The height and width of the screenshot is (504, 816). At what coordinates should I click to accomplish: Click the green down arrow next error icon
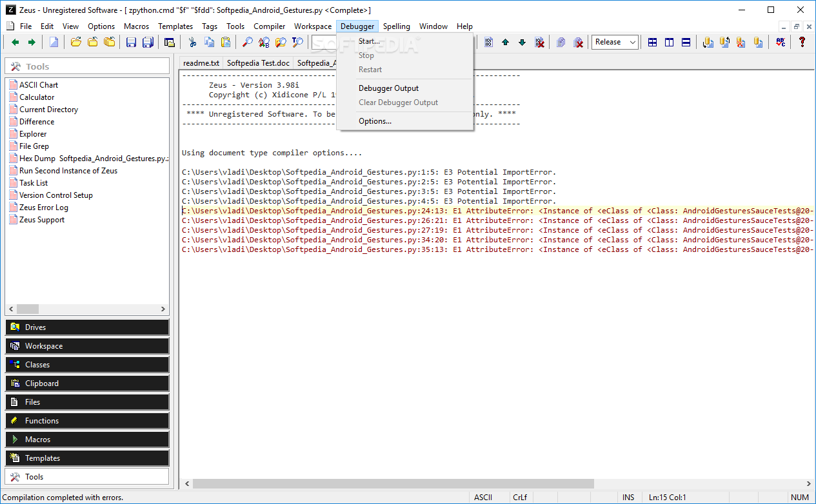[522, 42]
